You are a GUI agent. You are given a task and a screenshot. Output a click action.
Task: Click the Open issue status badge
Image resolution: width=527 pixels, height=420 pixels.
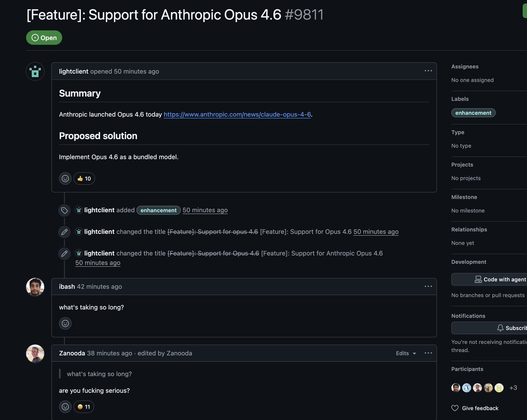click(x=44, y=38)
